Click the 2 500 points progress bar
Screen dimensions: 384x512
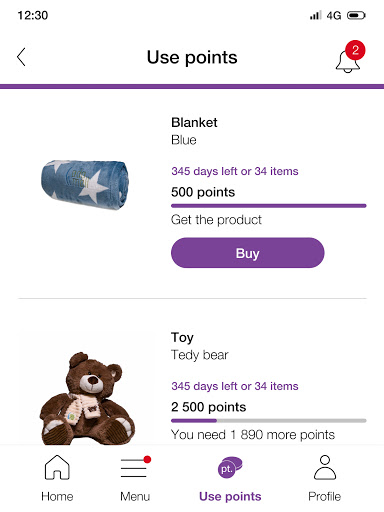(269, 421)
